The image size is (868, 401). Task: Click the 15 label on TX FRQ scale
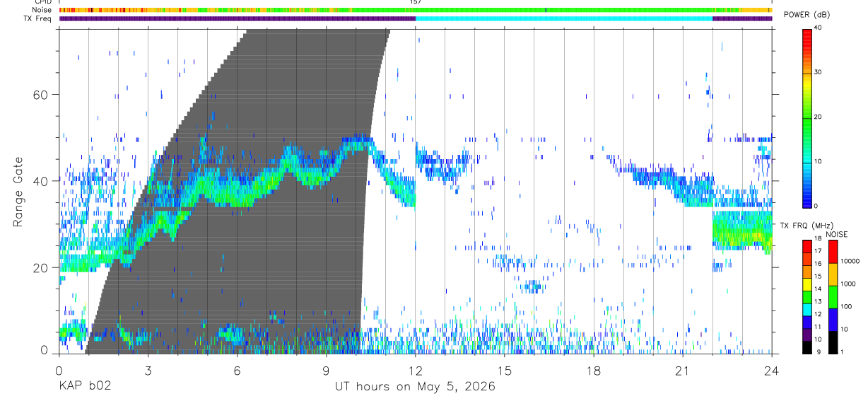point(817,276)
